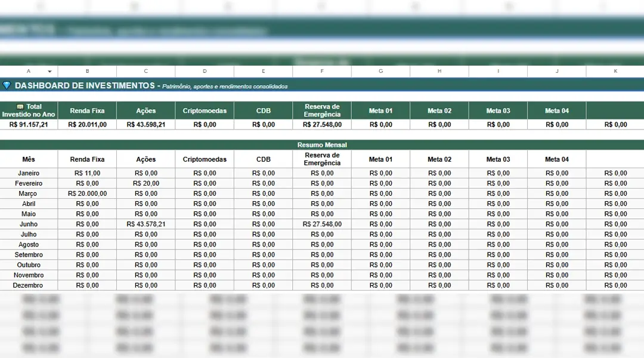Select the Maio row label
The height and width of the screenshot is (358, 644).
pyautogui.click(x=29, y=214)
